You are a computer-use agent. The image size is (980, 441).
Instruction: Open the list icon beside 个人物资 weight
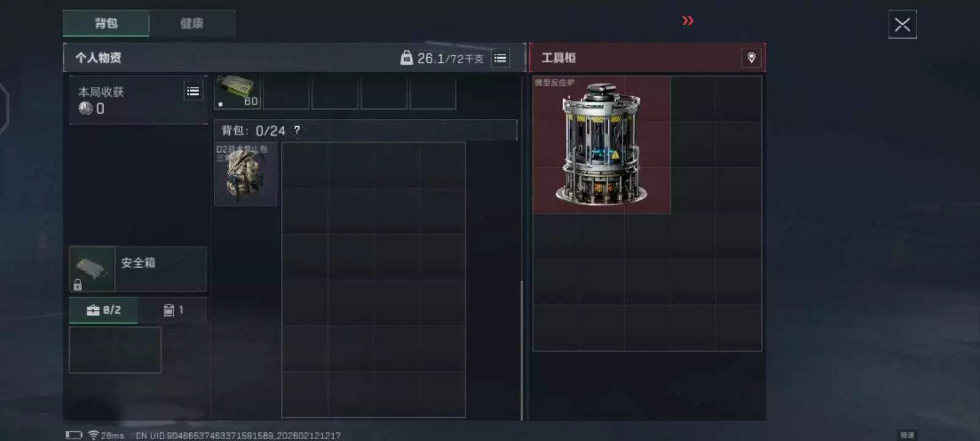point(500,58)
